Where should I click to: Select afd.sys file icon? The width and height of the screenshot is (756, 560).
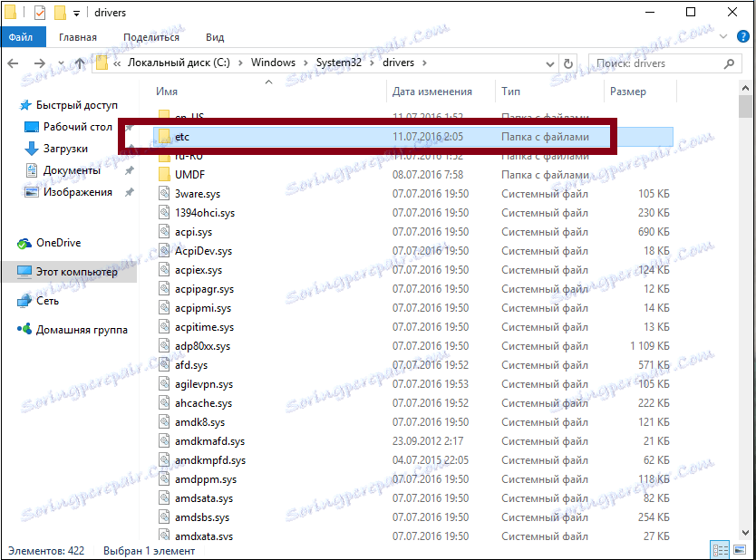pos(164,365)
